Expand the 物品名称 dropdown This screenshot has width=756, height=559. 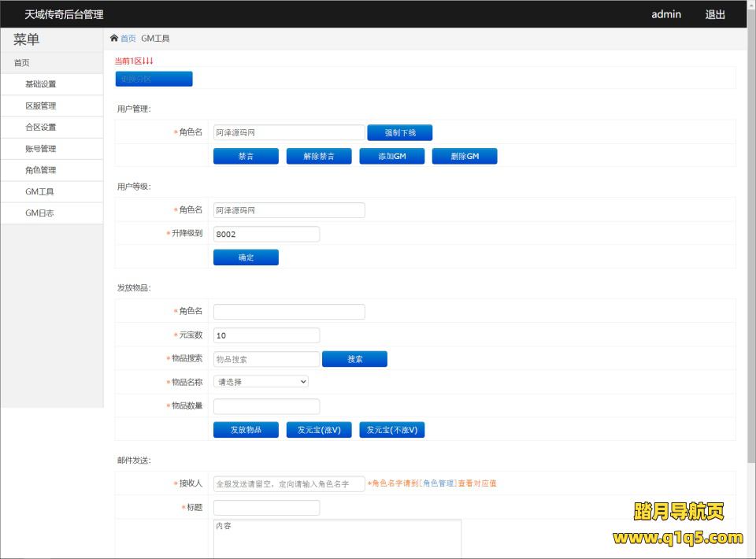pos(261,382)
